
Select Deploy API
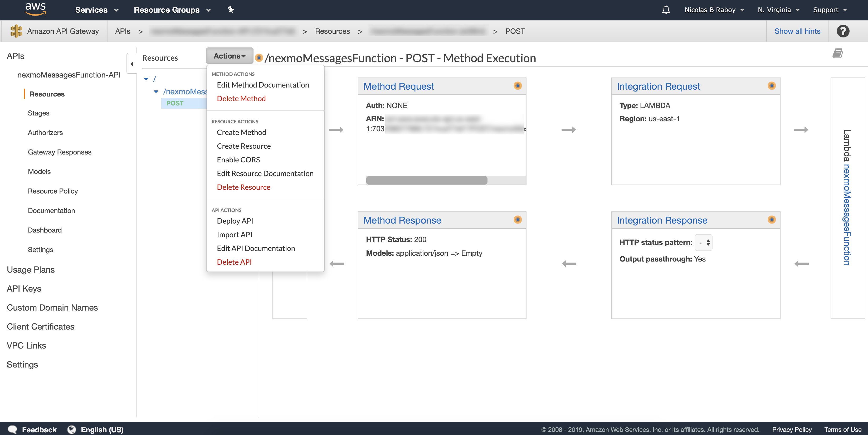tap(235, 221)
